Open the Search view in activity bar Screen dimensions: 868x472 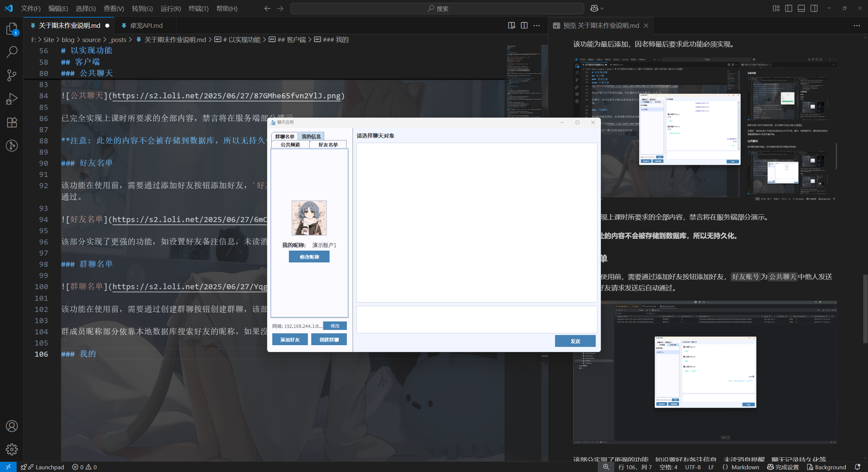pyautogui.click(x=12, y=52)
